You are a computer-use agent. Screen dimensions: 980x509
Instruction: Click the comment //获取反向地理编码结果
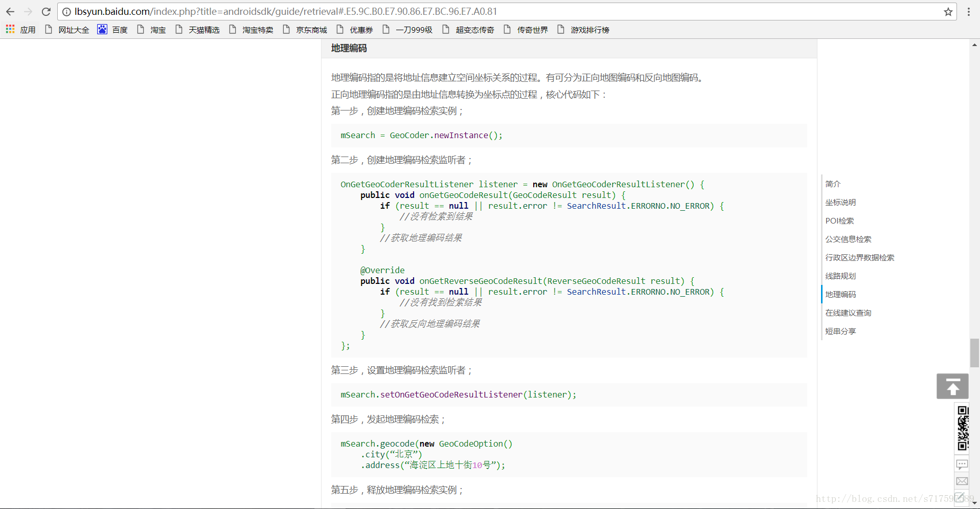point(430,324)
